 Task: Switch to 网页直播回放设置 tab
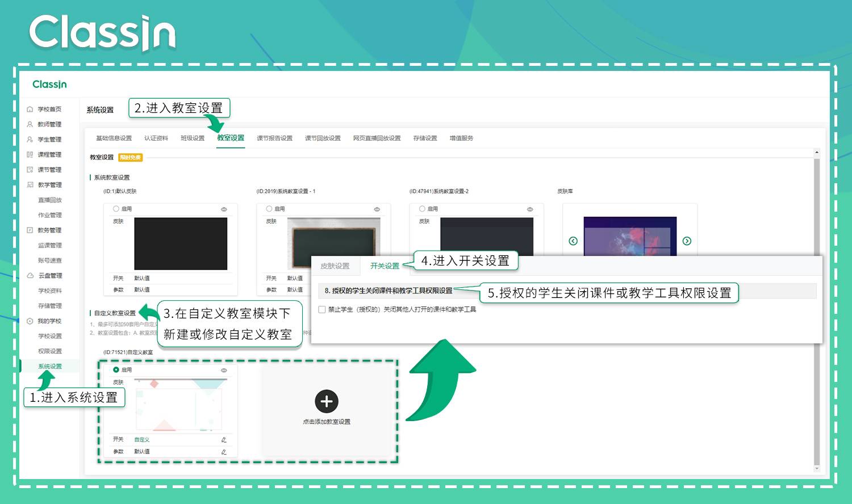[x=377, y=138]
